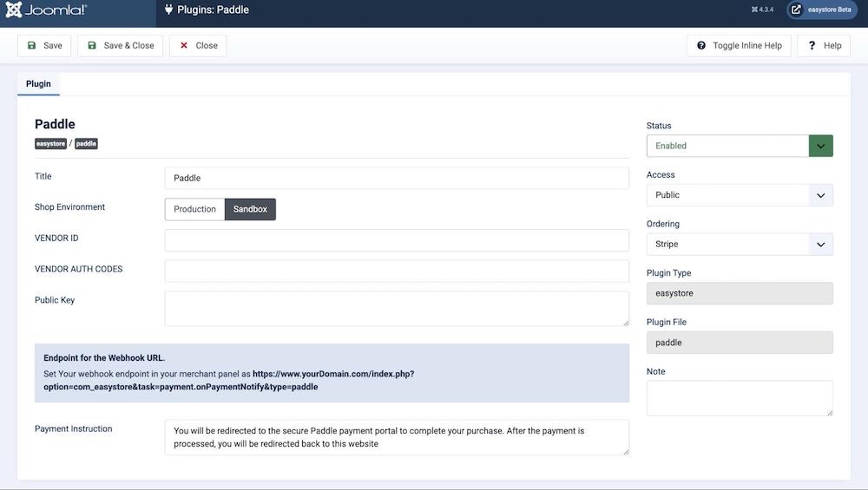Focus the VENDOR AUTH CODES field
Image resolution: width=868 pixels, height=490 pixels.
pos(396,271)
